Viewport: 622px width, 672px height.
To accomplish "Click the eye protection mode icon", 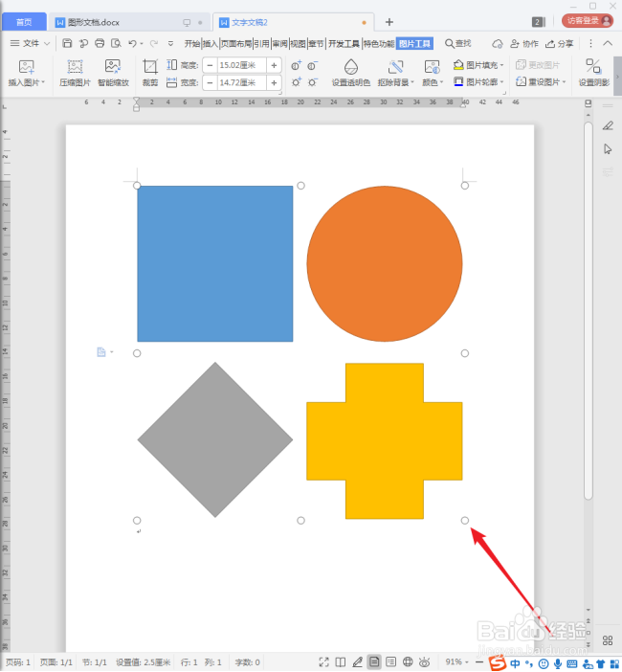I will pyautogui.click(x=424, y=662).
